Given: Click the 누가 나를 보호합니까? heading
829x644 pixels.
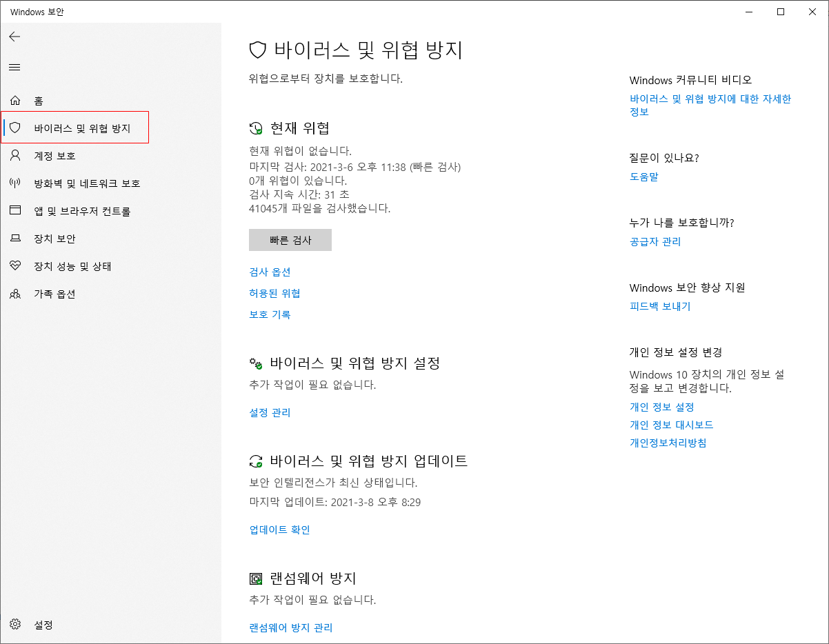Looking at the screenshot, I should point(682,223).
